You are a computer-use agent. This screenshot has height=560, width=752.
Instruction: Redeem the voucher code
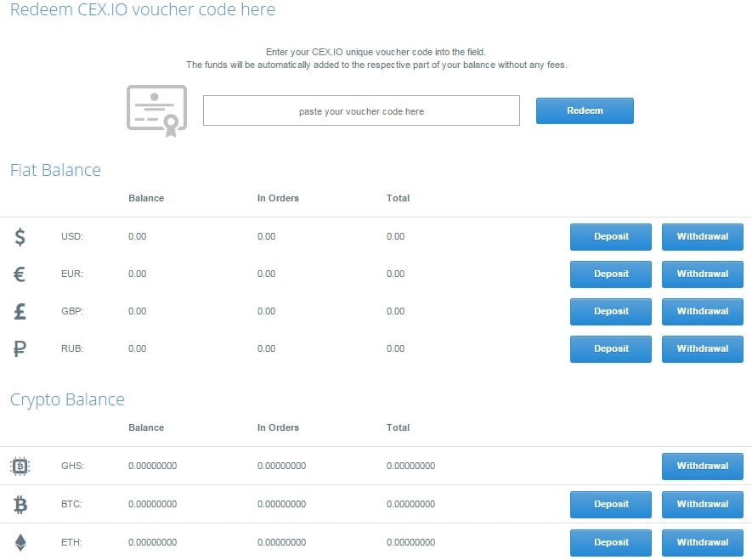[x=585, y=110]
